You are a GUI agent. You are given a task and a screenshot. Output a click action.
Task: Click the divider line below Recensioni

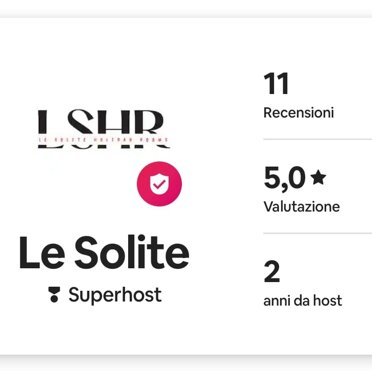pos(318,139)
